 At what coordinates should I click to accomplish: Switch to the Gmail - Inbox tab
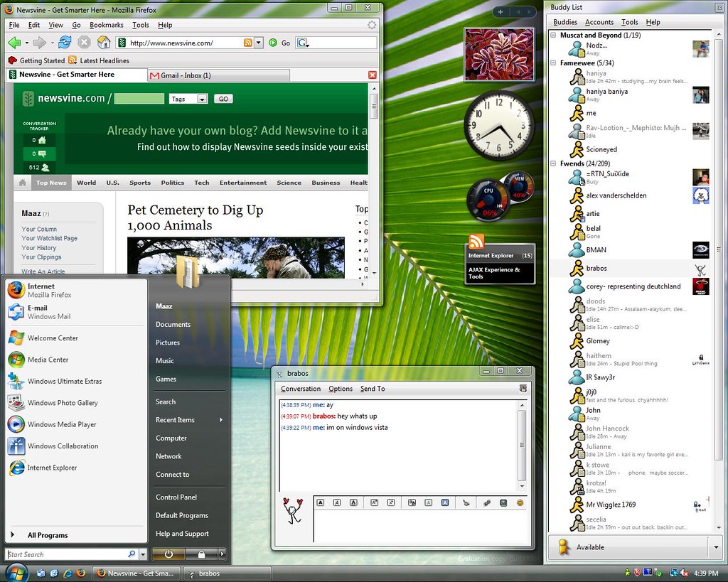tap(188, 75)
